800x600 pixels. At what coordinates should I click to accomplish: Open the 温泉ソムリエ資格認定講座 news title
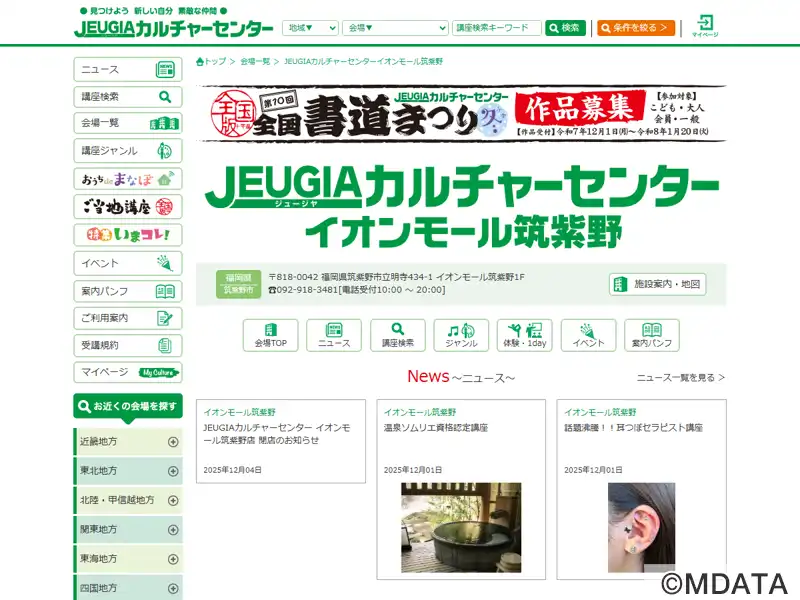tap(436, 428)
